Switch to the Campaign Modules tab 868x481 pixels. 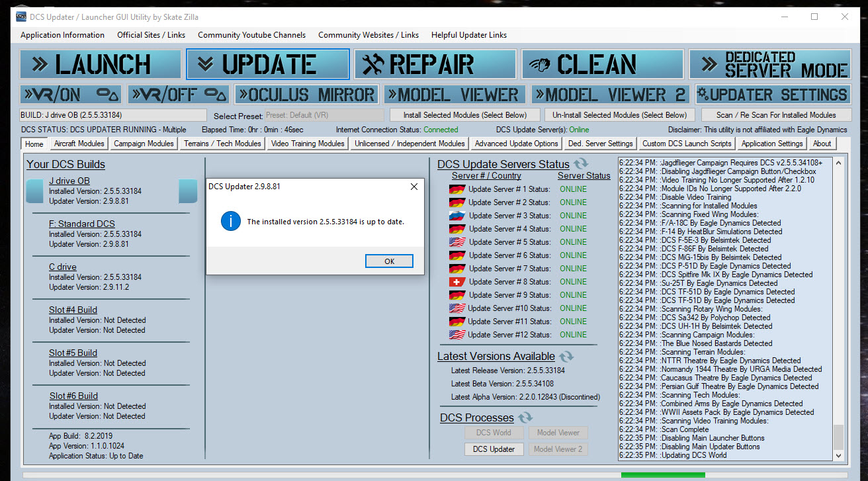[144, 144]
